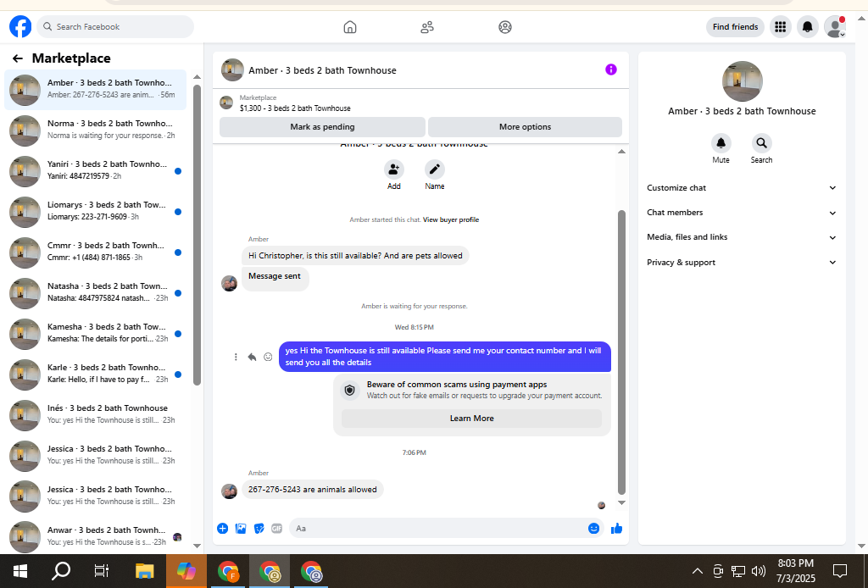The image size is (868, 588).
Task: Open Norma's conversation
Action: [95, 130]
